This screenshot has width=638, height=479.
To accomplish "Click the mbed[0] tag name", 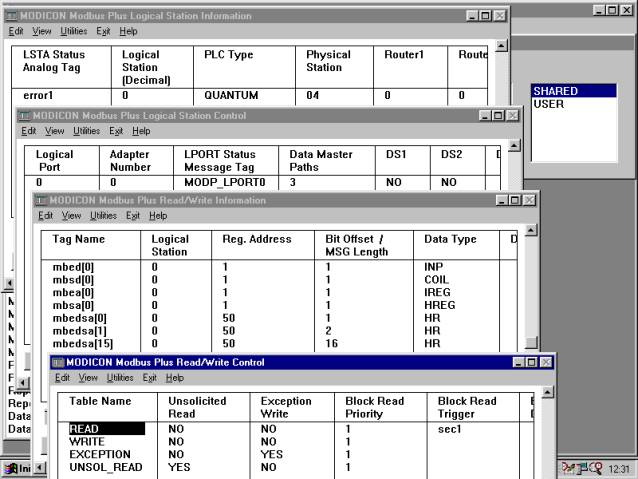I will tap(73, 267).
